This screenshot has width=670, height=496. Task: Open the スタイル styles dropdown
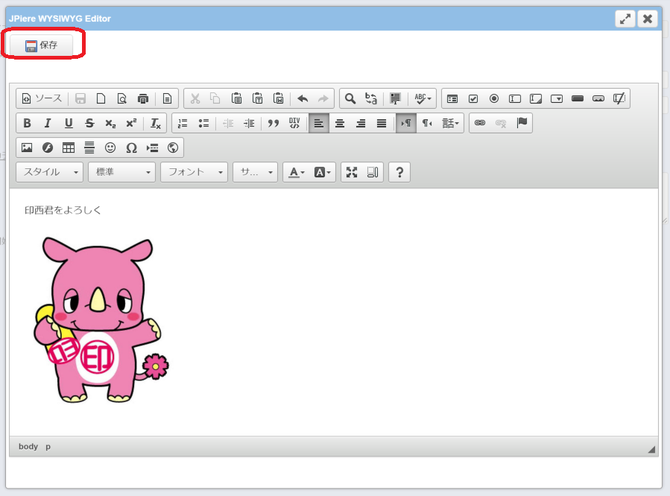click(x=50, y=172)
